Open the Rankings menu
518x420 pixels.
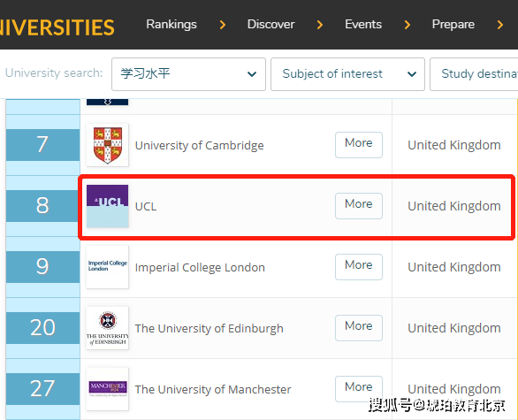click(171, 25)
